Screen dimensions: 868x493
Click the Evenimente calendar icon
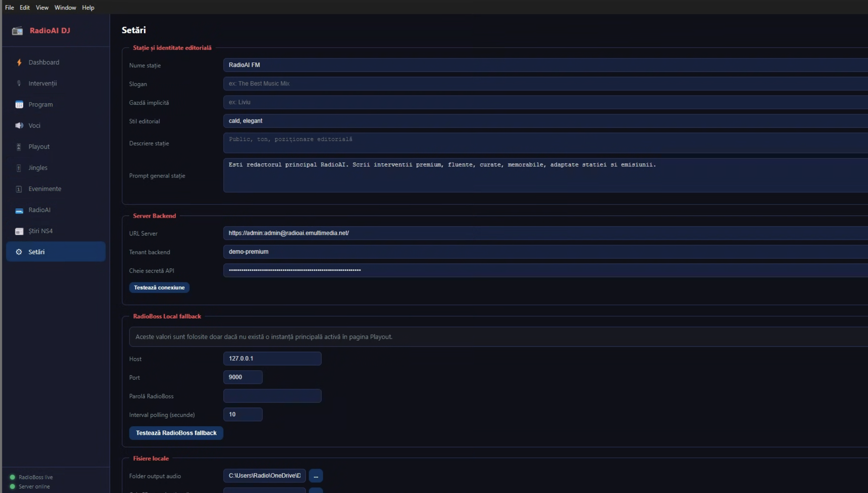coord(19,189)
